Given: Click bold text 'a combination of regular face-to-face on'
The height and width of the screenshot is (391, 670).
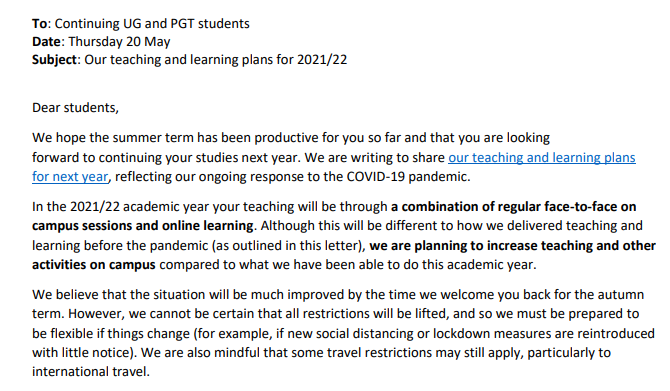Looking at the screenshot, I should click(x=513, y=207).
